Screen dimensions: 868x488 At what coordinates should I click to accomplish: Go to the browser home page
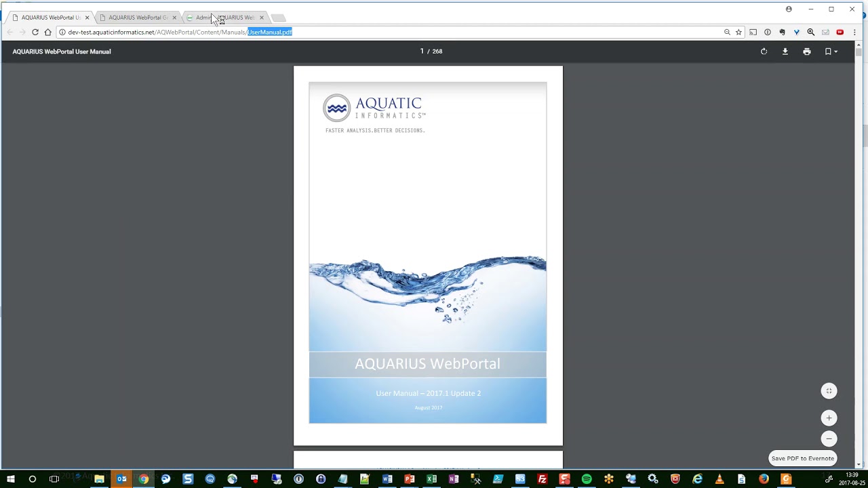click(48, 32)
